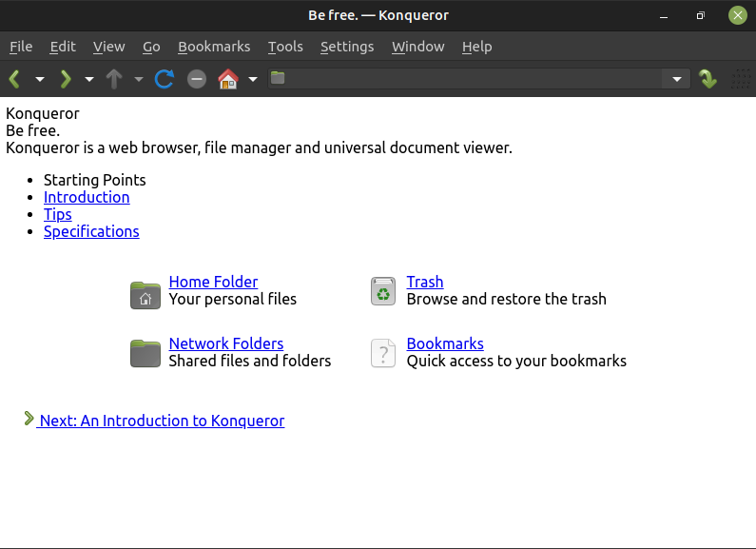Open the Go menu

tap(151, 47)
